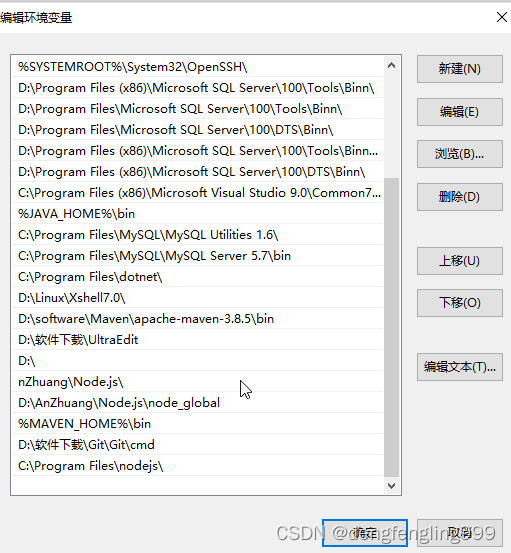
Task: Click the scrollbar up arrow
Action: [391, 65]
